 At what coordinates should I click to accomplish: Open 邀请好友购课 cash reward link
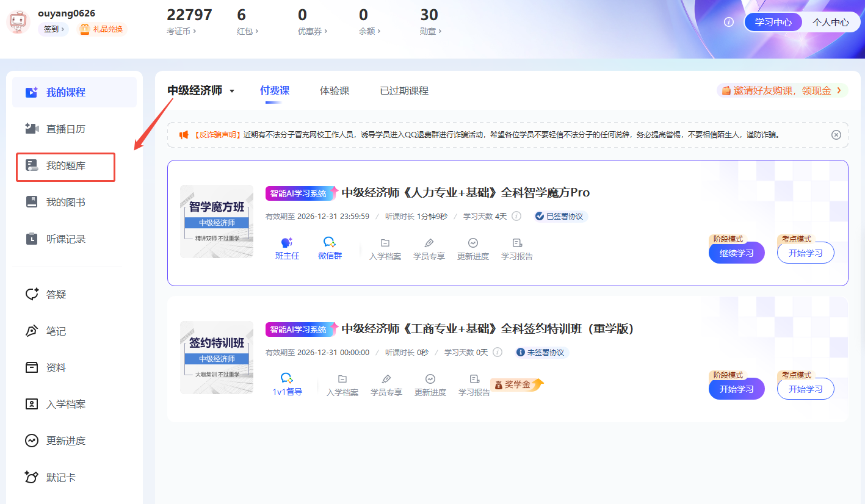(x=782, y=91)
